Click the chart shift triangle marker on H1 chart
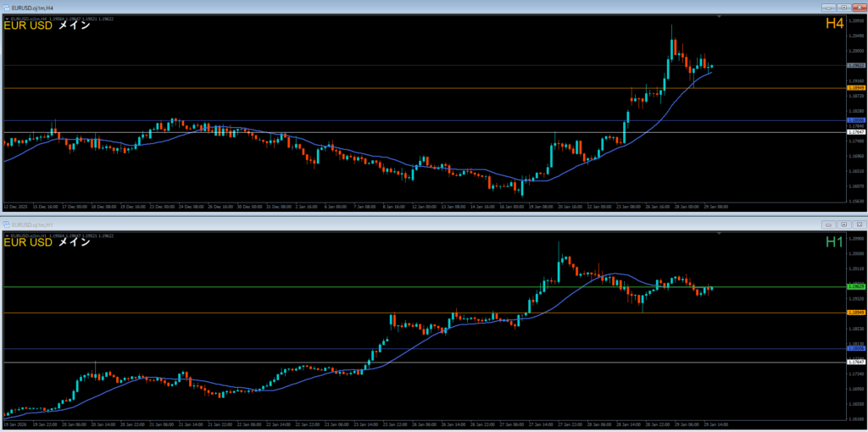868x432 pixels. (719, 235)
